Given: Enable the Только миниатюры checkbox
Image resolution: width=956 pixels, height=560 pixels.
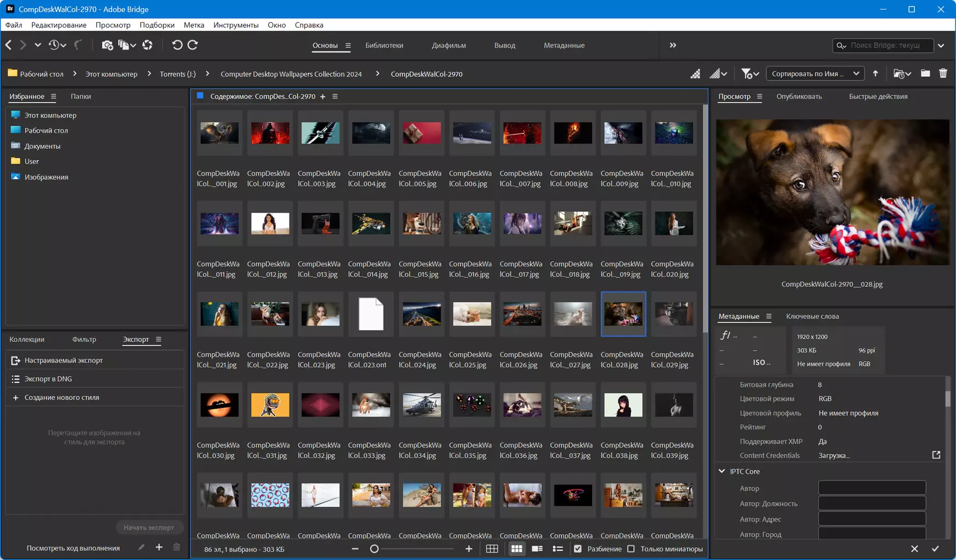Looking at the screenshot, I should [x=631, y=548].
